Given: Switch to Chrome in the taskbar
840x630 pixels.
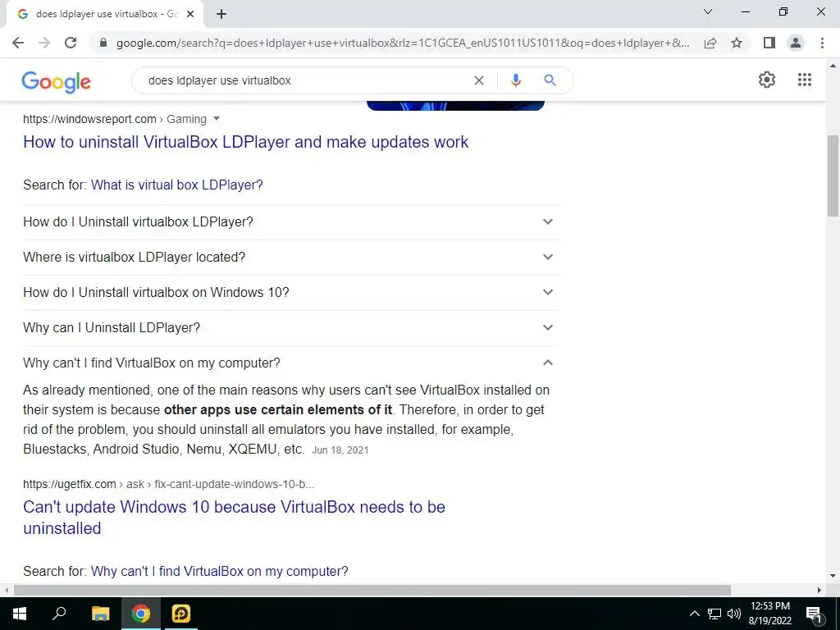Looking at the screenshot, I should [141, 614].
